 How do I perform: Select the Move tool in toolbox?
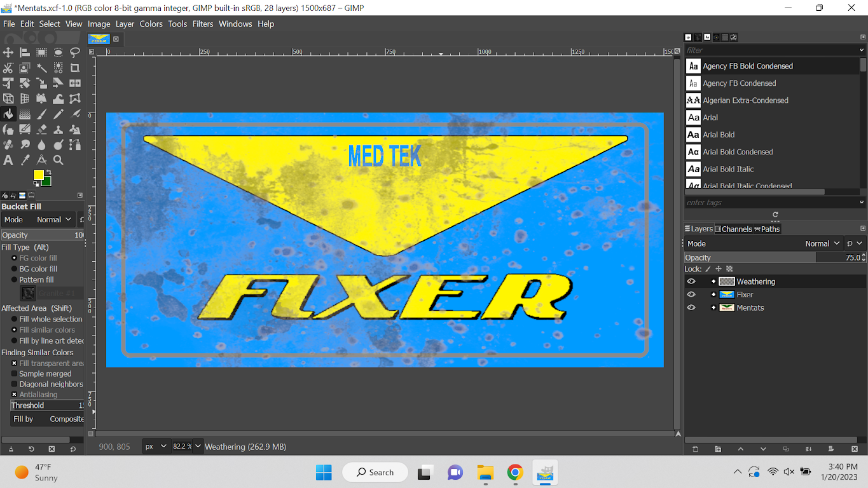pyautogui.click(x=8, y=52)
